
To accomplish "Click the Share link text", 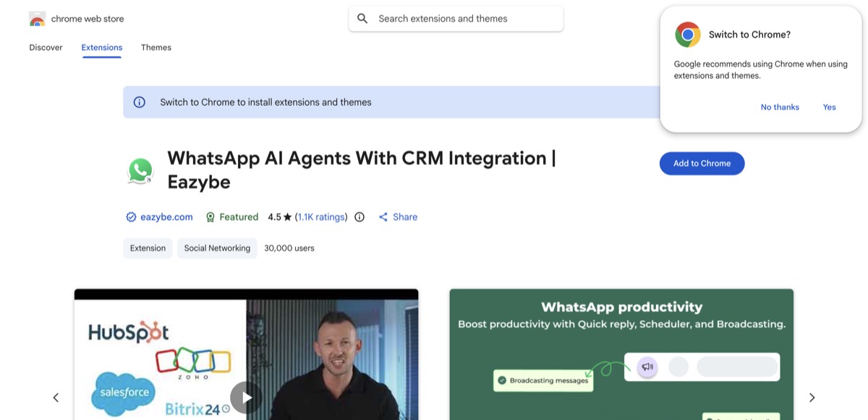I will pos(405,217).
